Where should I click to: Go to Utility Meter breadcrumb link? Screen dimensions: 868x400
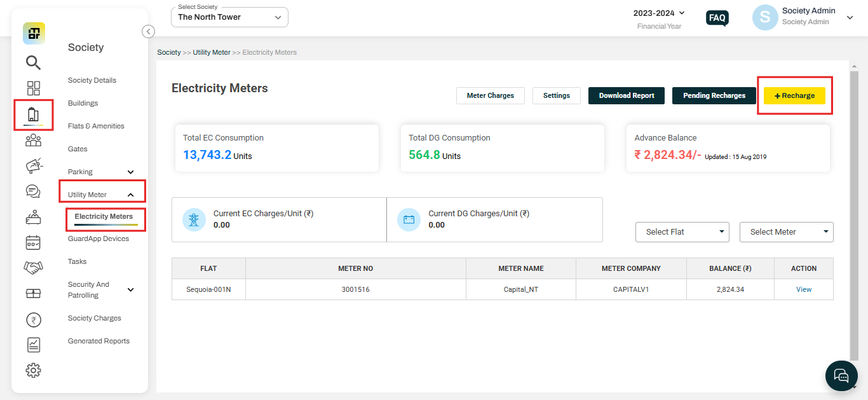(212, 52)
